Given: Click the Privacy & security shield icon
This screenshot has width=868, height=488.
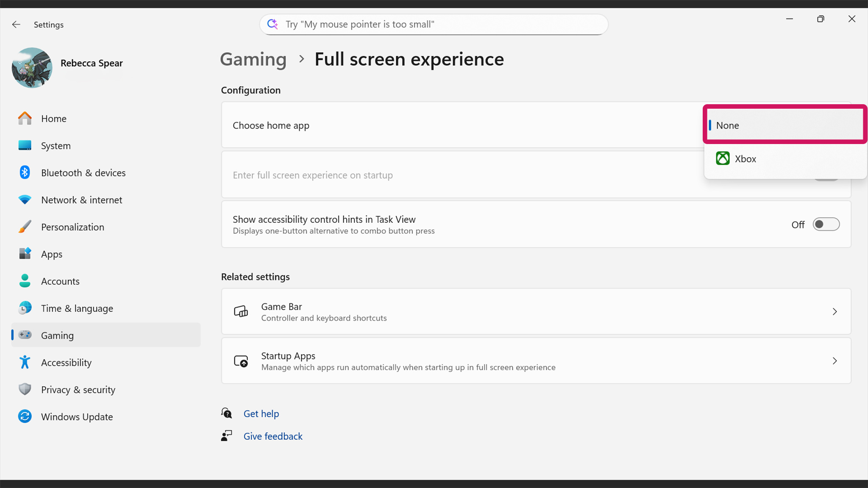Looking at the screenshot, I should pyautogui.click(x=25, y=389).
